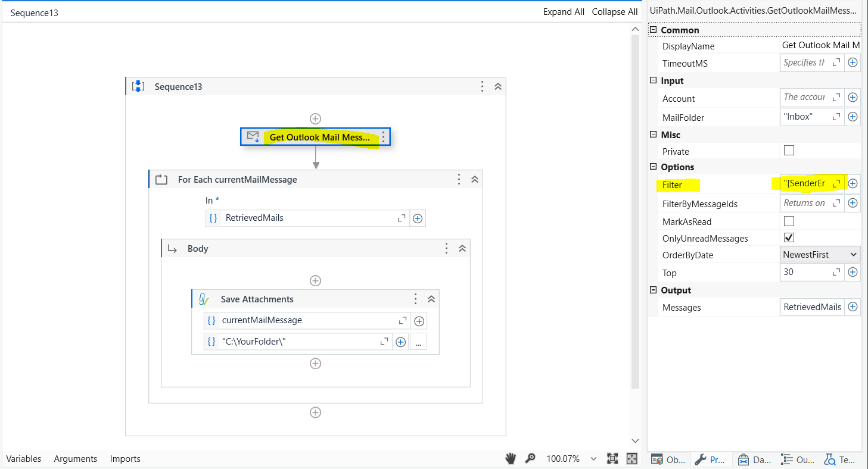Screen dimensions: 868x469
Task: Enable the MarkAsRead checkbox
Action: [x=789, y=221]
